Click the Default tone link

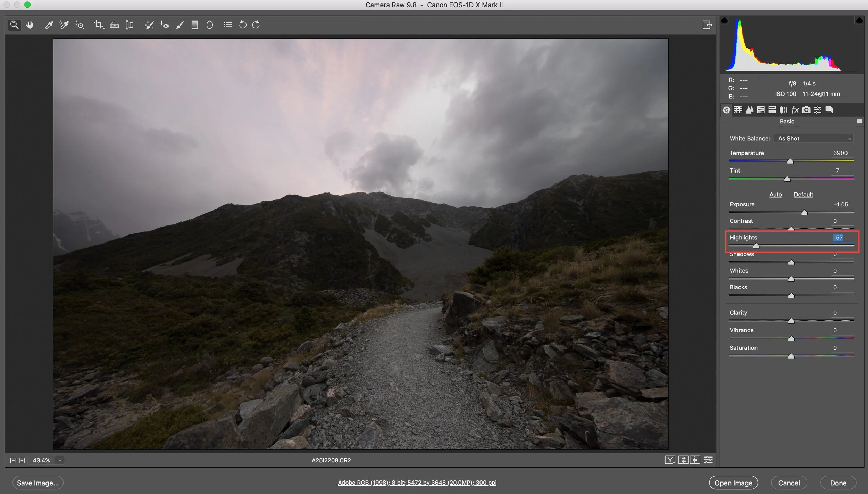click(803, 195)
